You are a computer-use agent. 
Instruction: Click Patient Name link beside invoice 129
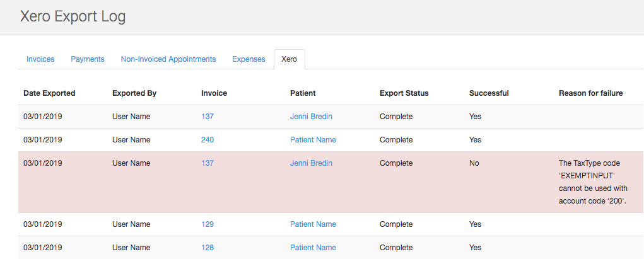pyautogui.click(x=313, y=224)
